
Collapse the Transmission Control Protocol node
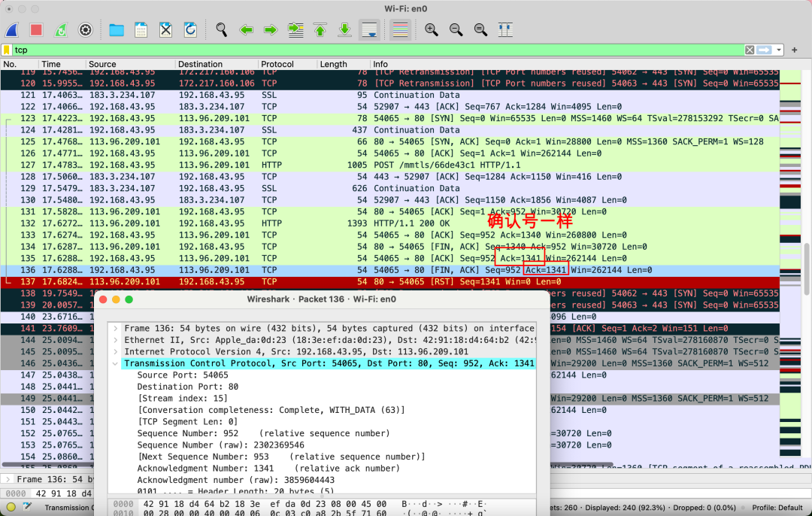(x=116, y=363)
